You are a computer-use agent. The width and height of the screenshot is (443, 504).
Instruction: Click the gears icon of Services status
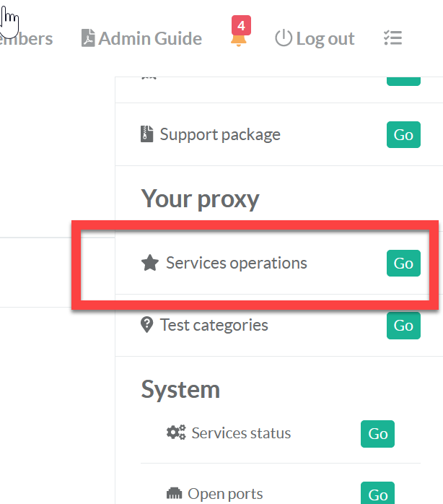[176, 433]
